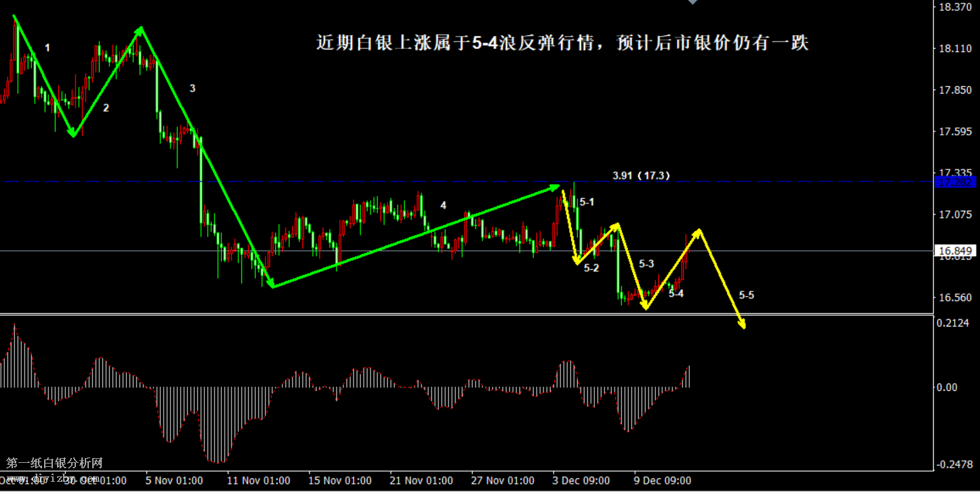The image size is (980, 492).
Task: Click the 21 Nov 01:00 date label
Action: 421,480
